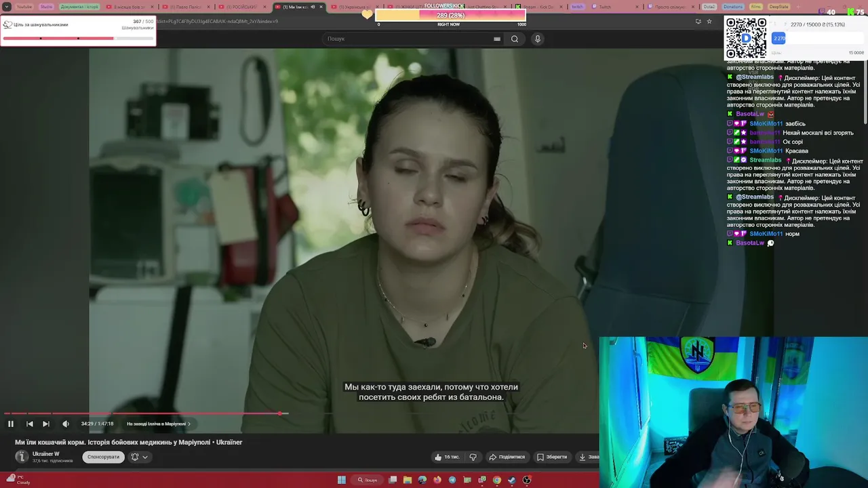This screenshot has height=488, width=868.
Task: Launch Firefox from taskbar
Action: click(x=437, y=480)
